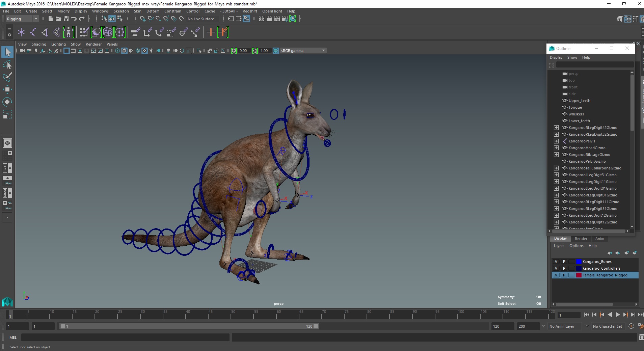Click the MEL command input field
The height and width of the screenshot is (351, 644).
click(x=125, y=337)
